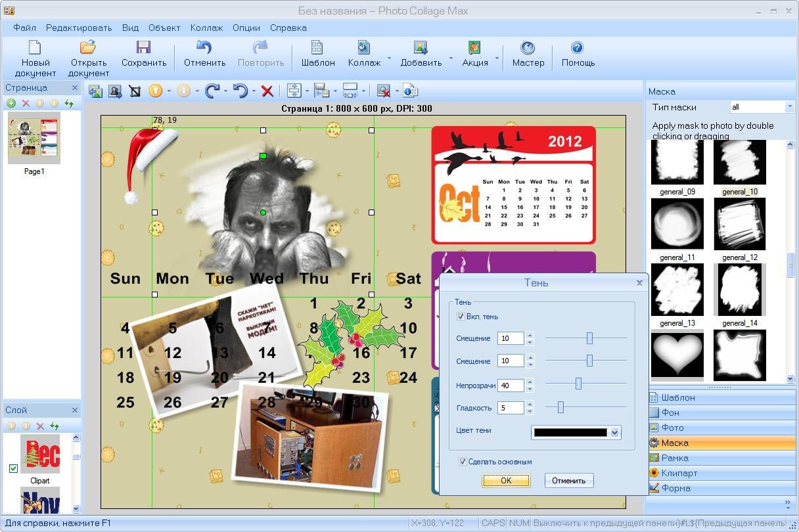This screenshot has height=532, width=799.
Task: Add a new page with green plus
Action: [x=11, y=103]
